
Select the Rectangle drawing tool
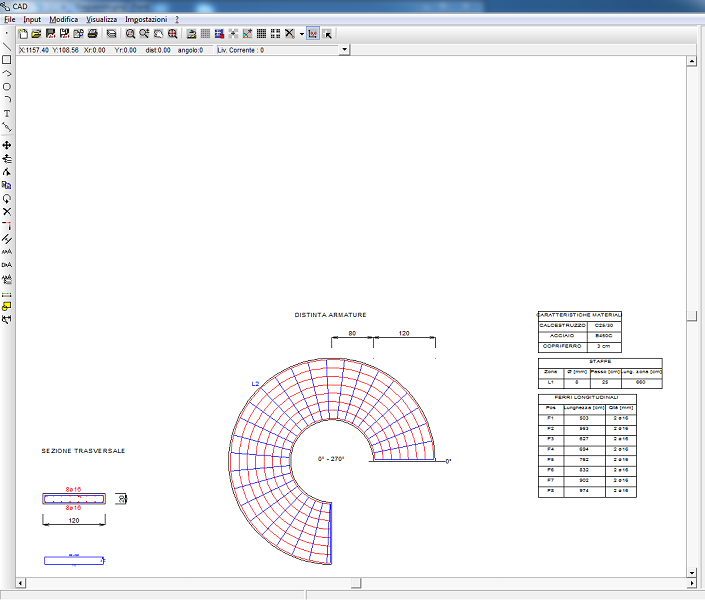(7, 60)
